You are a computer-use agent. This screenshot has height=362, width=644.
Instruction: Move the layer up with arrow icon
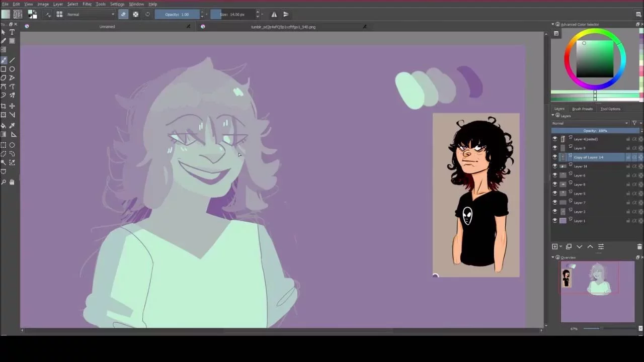(590, 246)
